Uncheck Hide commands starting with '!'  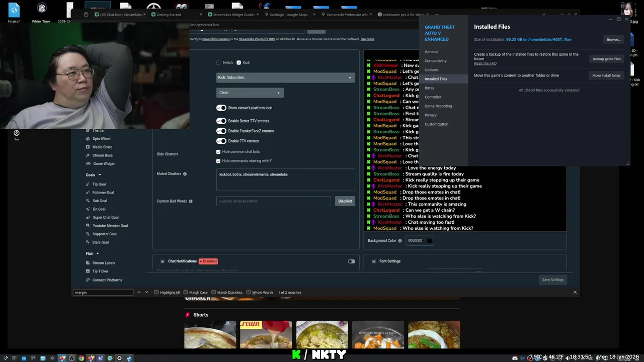(218, 161)
